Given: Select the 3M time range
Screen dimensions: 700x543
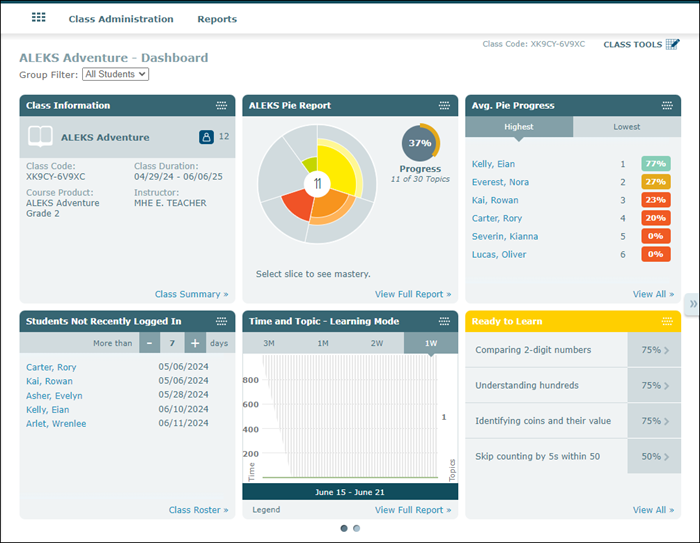Looking at the screenshot, I should pyautogui.click(x=269, y=343).
